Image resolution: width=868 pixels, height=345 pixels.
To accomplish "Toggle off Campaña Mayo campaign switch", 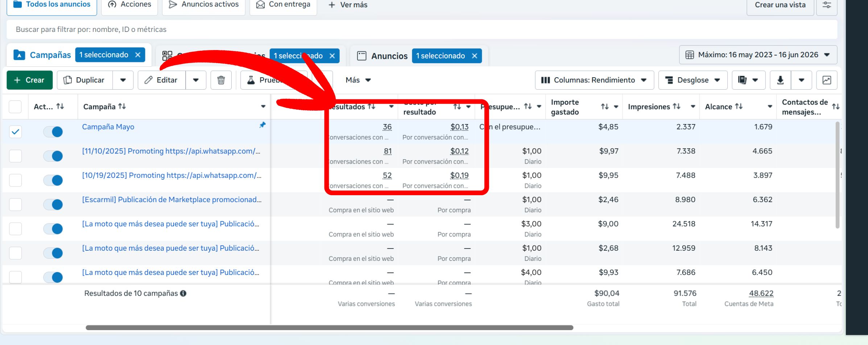I will 53,132.
